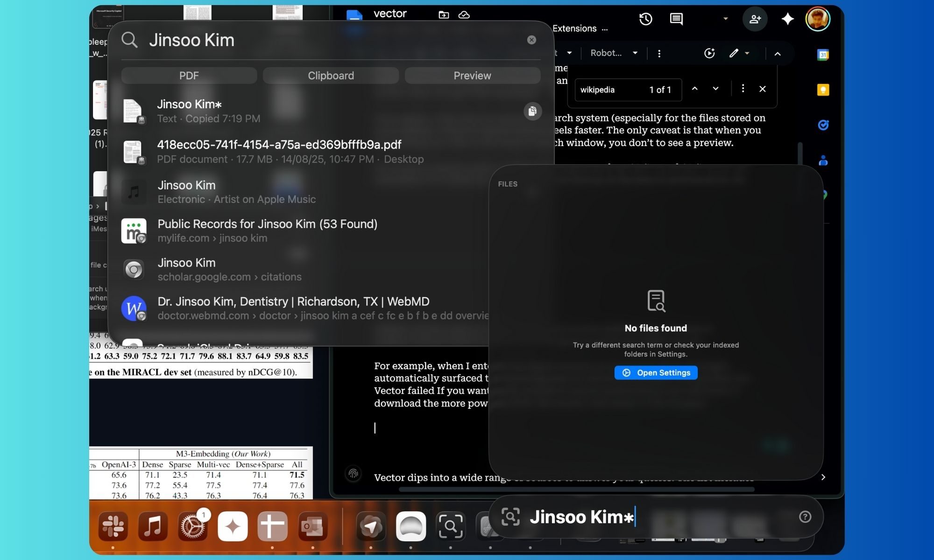Open Google Keep in the side panel
This screenshot has width=934, height=560.
(822, 91)
